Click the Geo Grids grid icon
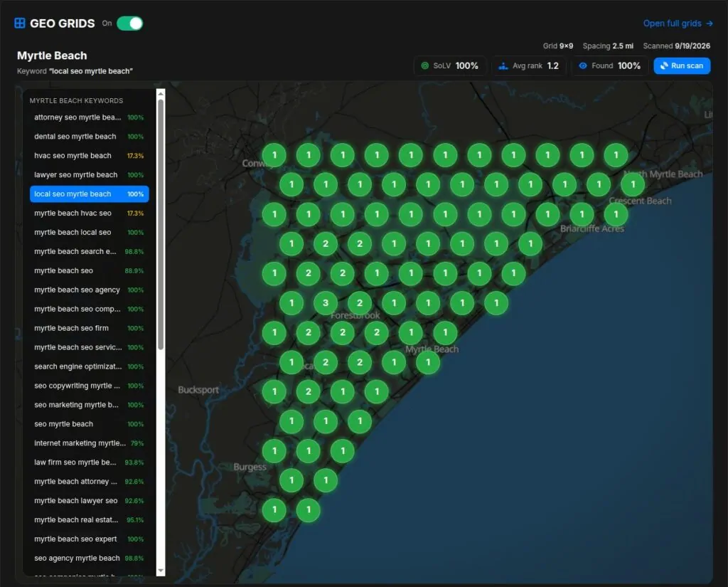The image size is (728, 587). coord(19,23)
